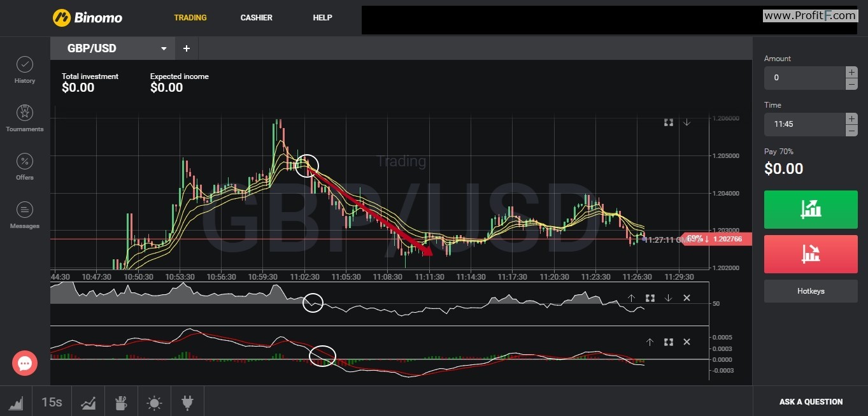Open the drawing tools cup icon
This screenshot has height=416, width=868.
[x=121, y=402]
